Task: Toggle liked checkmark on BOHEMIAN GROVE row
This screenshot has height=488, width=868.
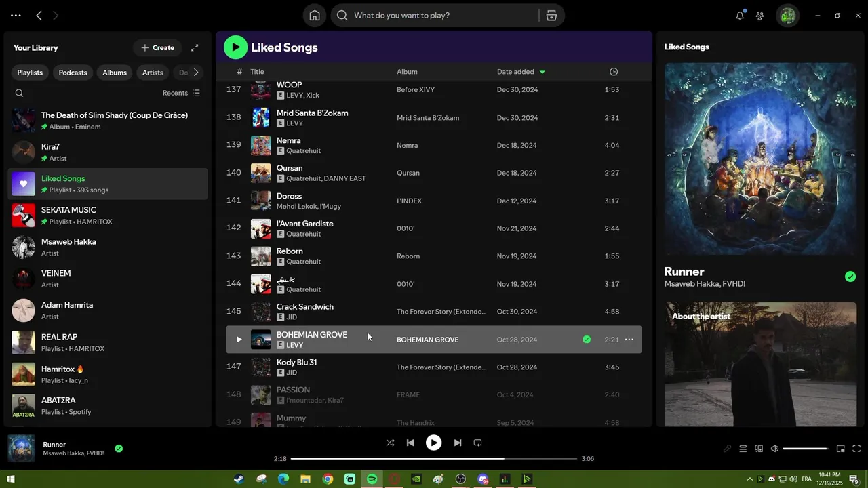Action: click(587, 340)
